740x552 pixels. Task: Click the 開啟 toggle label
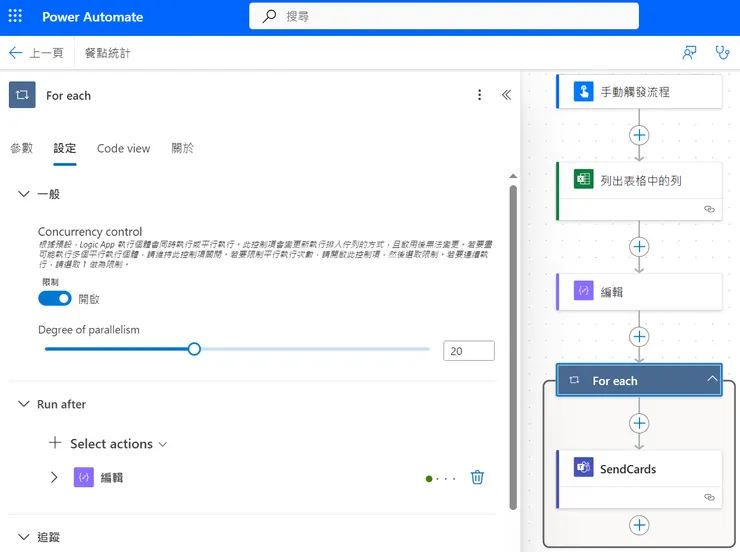click(89, 299)
